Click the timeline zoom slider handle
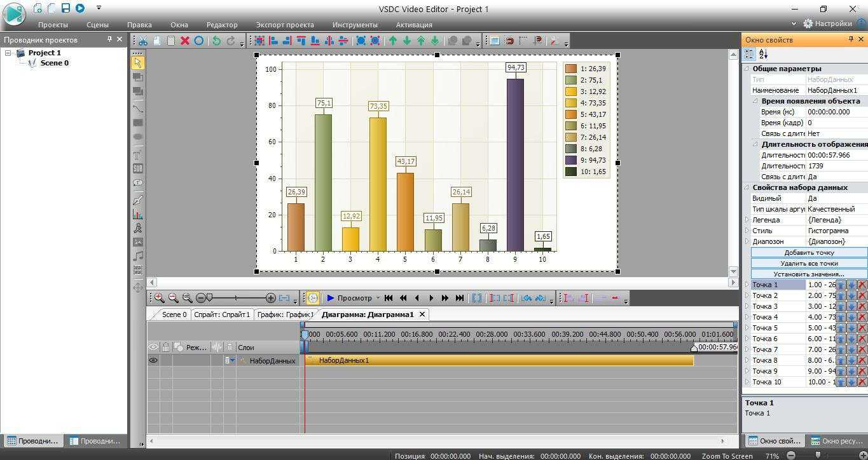This screenshot has height=460, width=868. click(x=209, y=297)
